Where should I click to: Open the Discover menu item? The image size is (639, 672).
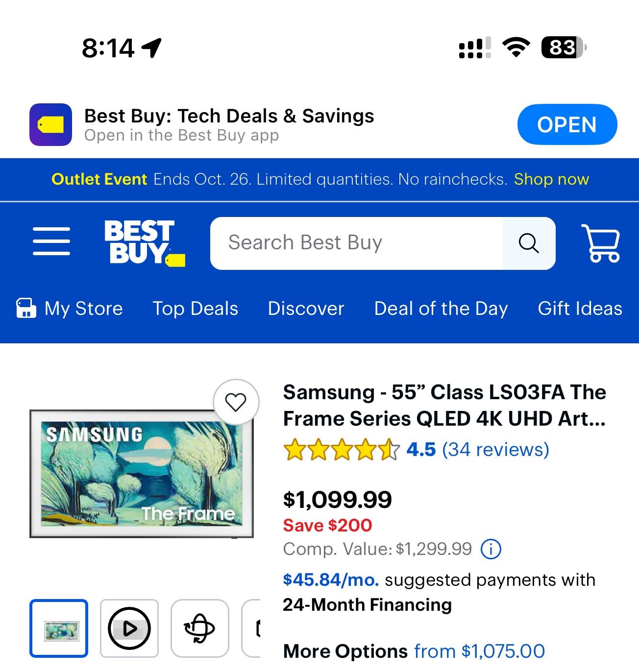coord(306,309)
